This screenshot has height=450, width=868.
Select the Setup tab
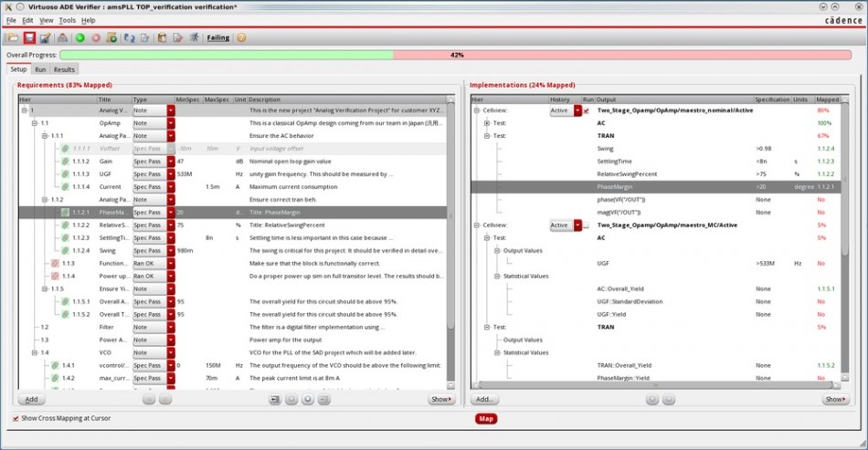(18, 69)
